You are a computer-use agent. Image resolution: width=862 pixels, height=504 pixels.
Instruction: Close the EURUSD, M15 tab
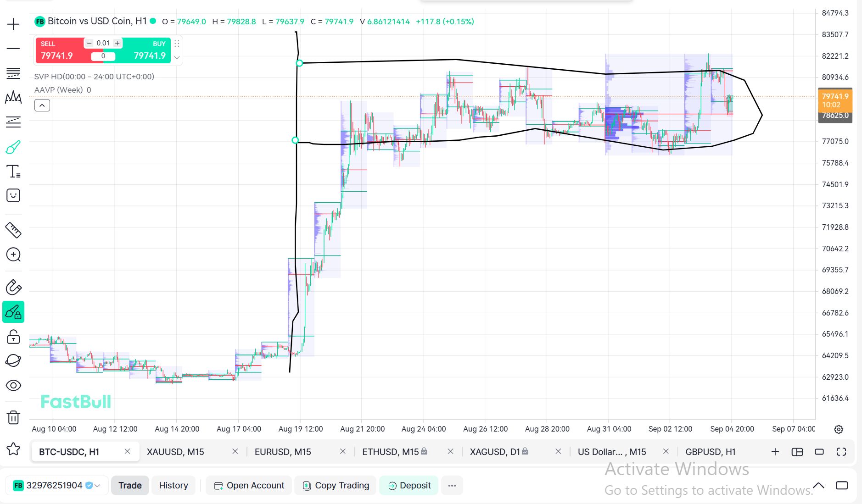coord(342,452)
